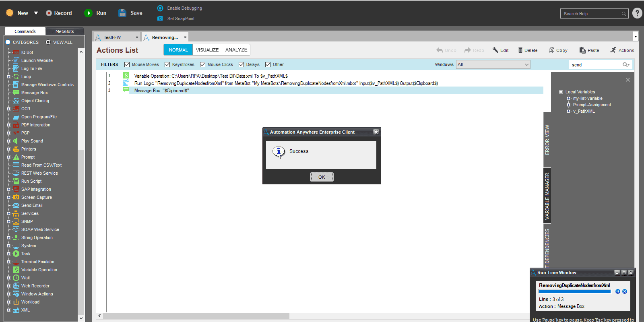Select the NORMAL view tab
644x322 pixels.
pyautogui.click(x=178, y=50)
